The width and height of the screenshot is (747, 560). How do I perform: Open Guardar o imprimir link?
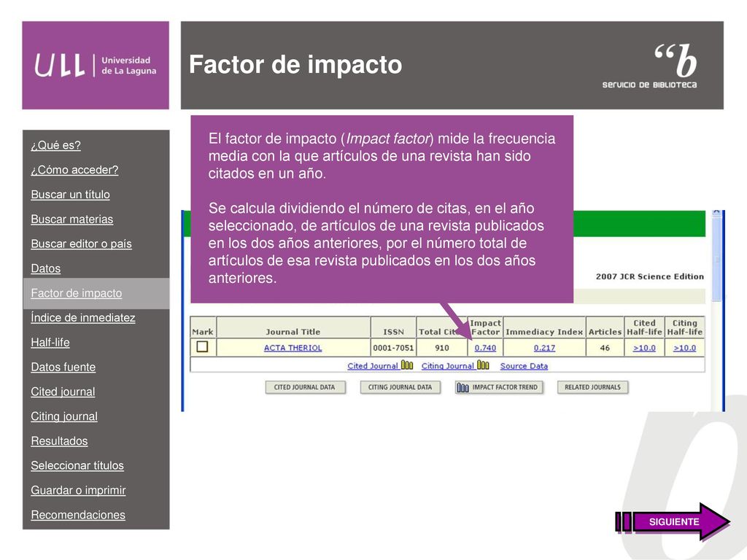[x=78, y=490]
